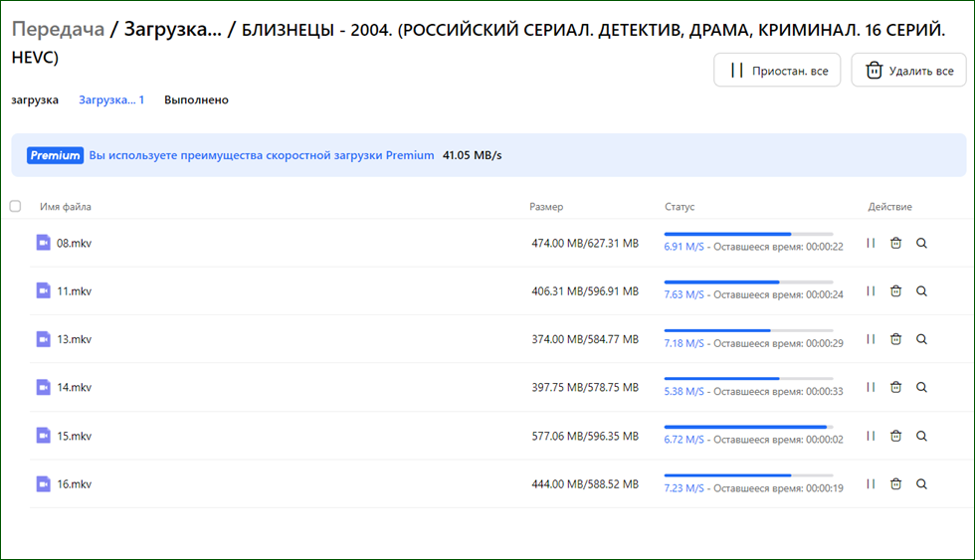Click magnifier icon for 11.mkv
975x560 pixels.
click(x=921, y=290)
